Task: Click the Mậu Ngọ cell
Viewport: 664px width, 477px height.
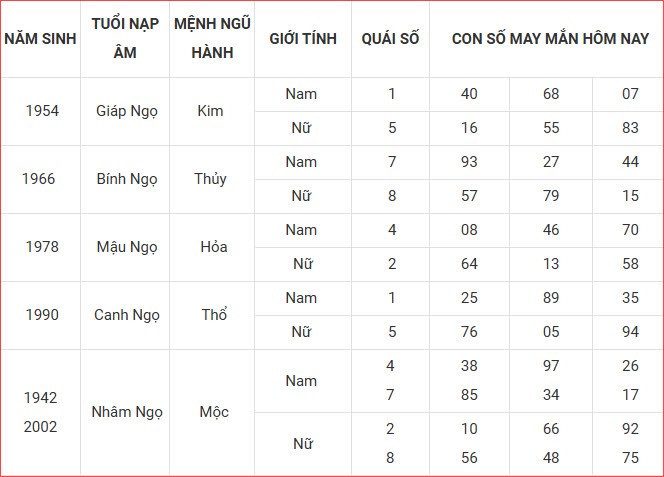Action: point(126,247)
